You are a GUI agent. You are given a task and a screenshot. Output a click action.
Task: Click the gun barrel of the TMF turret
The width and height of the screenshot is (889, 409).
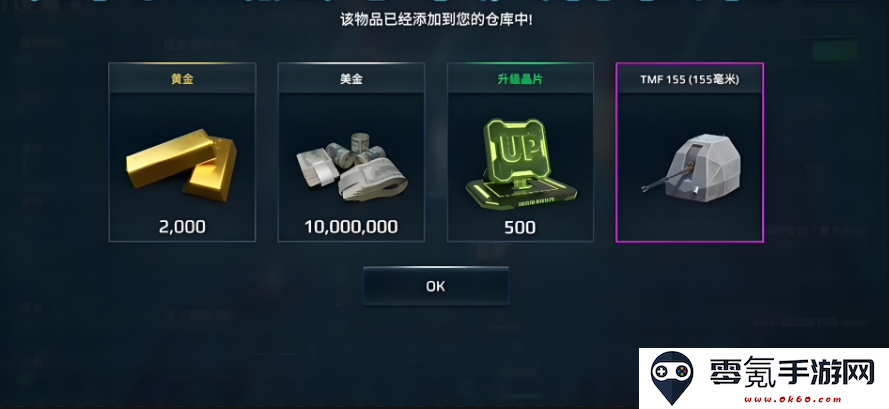(x=667, y=179)
